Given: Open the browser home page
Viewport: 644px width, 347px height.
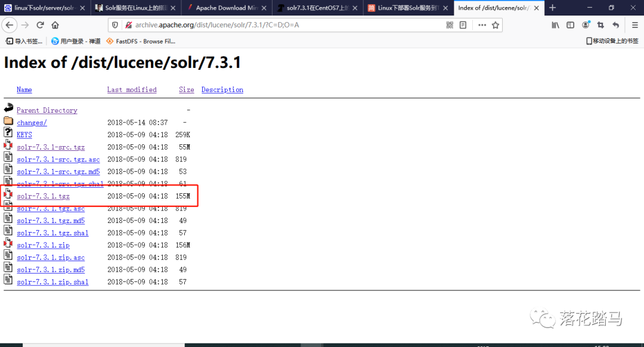Looking at the screenshot, I should click(x=55, y=25).
